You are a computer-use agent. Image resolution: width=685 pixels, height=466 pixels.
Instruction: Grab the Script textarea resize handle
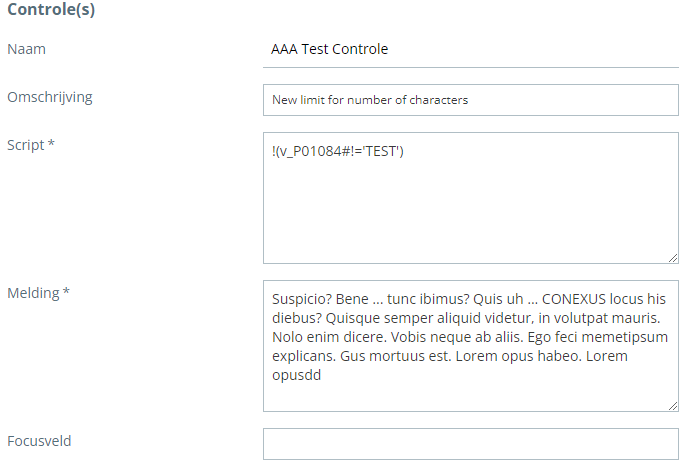672,257
